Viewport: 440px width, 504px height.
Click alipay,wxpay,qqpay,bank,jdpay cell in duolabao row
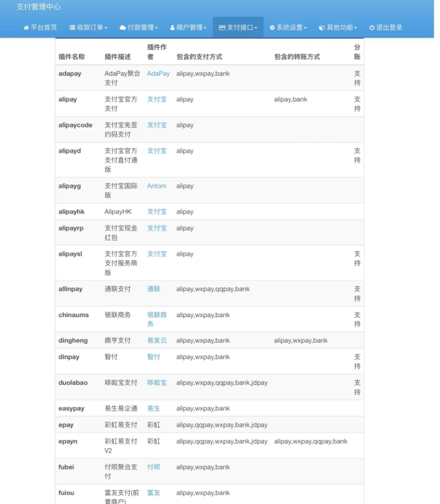(222, 382)
